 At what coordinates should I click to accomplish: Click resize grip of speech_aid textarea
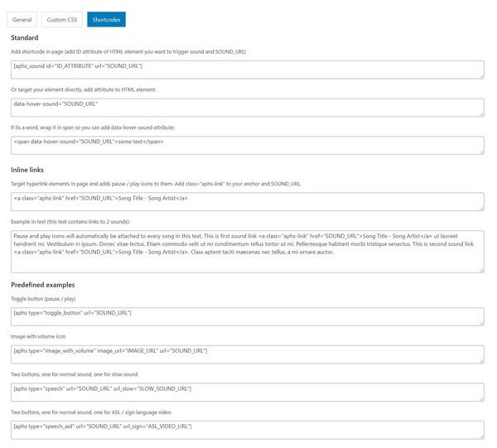tap(482, 436)
